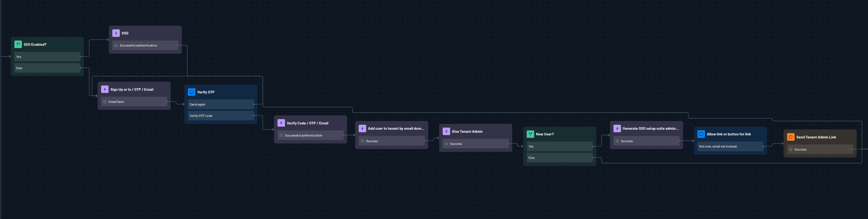Click output connector on Email Sent row
This screenshot has width=868, height=219.
pyautogui.click(x=167, y=102)
